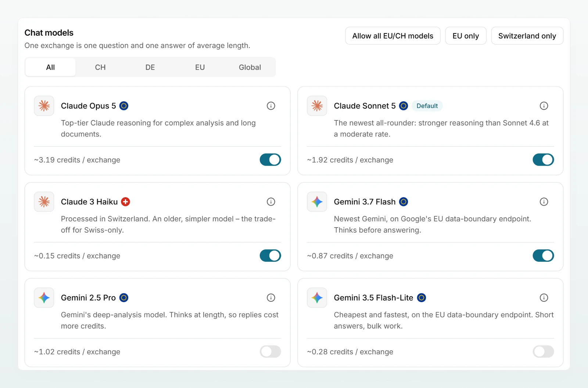Viewport: 588px width, 388px height.
Task: Open info for Claude Sonnet 5
Action: pyautogui.click(x=544, y=106)
